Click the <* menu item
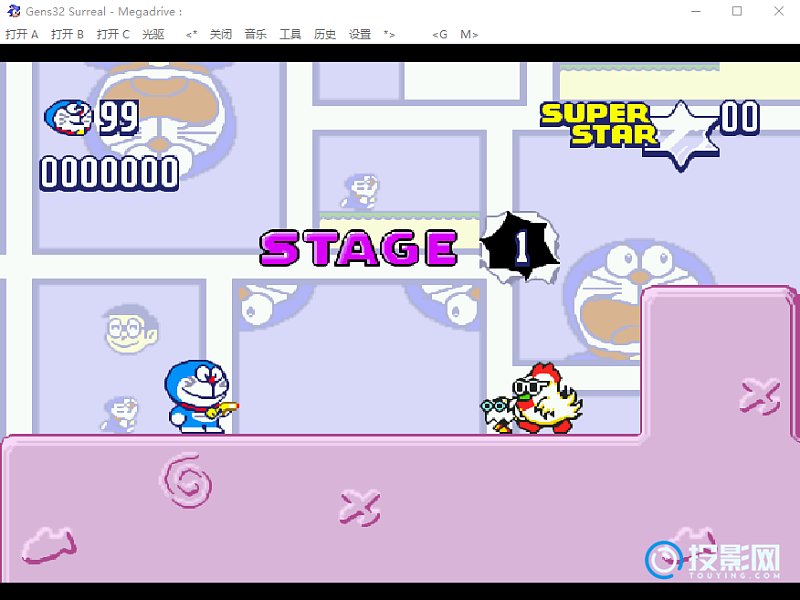Viewport: 800px width, 600px height. (x=191, y=34)
